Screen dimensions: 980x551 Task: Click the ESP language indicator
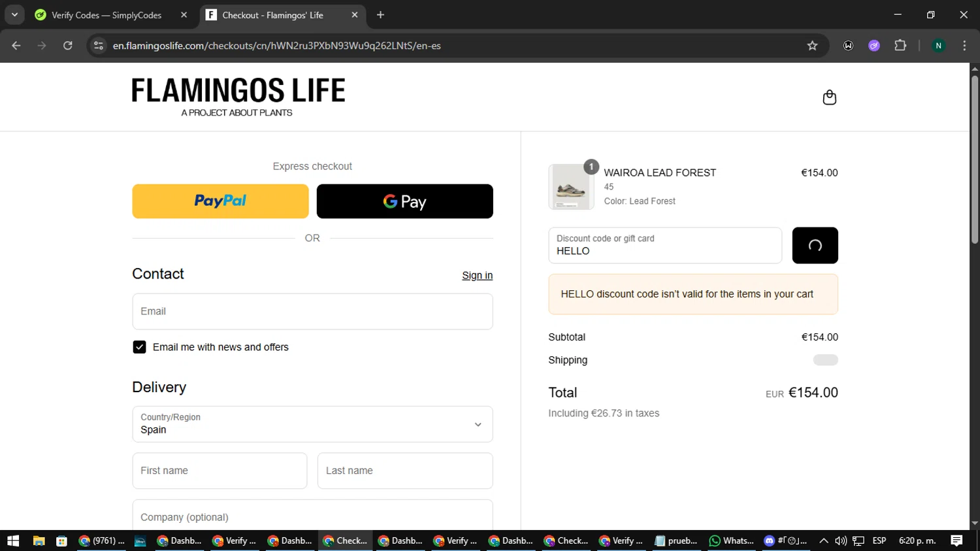point(879,541)
